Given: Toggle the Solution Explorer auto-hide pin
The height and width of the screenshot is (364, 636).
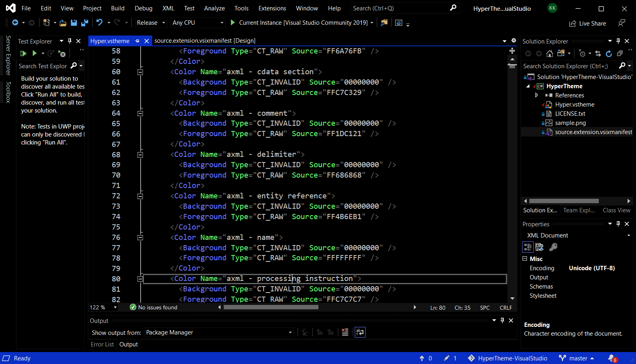Looking at the screenshot, I should [x=618, y=41].
